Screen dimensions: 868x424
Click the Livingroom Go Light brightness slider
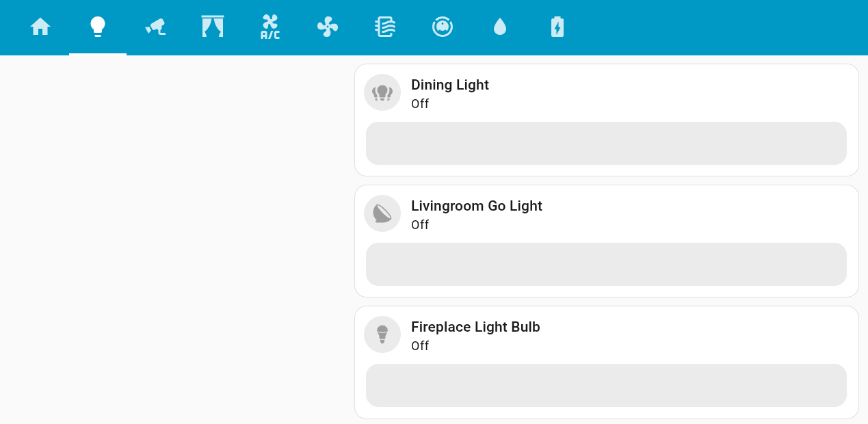pyautogui.click(x=606, y=265)
